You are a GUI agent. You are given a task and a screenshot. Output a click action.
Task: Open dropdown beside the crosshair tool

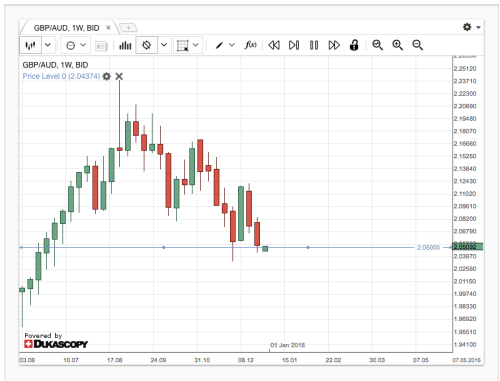pos(164,45)
